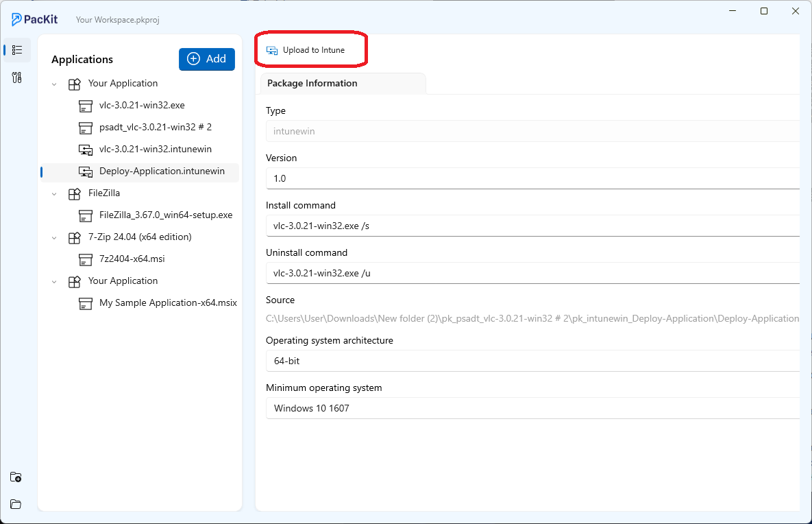Click the Version input field
Screen dimensions: 812x524
533,178
